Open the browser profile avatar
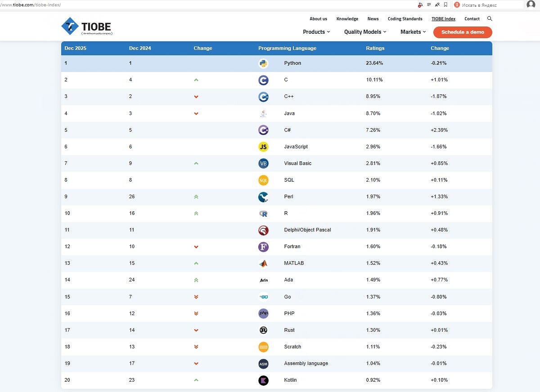540x392 pixels. coord(531,5)
